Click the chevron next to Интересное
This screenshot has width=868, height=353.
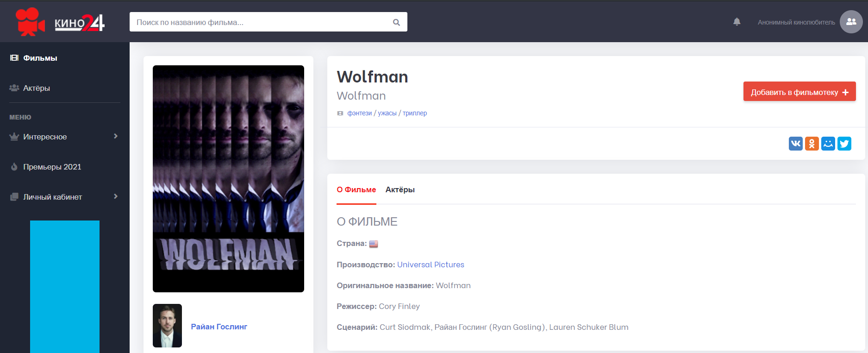pyautogui.click(x=116, y=136)
